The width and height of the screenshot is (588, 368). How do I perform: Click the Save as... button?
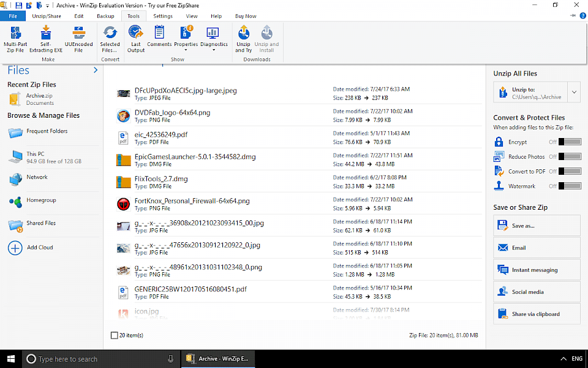coord(537,226)
